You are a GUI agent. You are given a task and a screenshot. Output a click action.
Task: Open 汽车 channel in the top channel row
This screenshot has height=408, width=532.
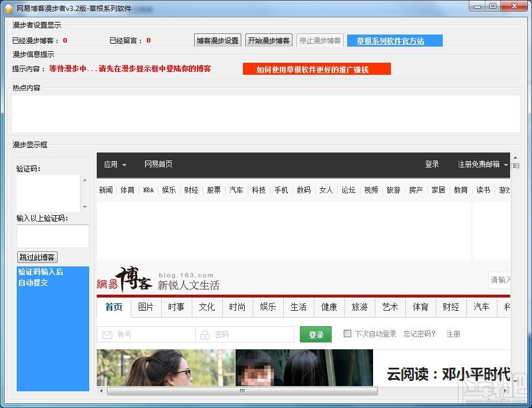click(x=236, y=190)
